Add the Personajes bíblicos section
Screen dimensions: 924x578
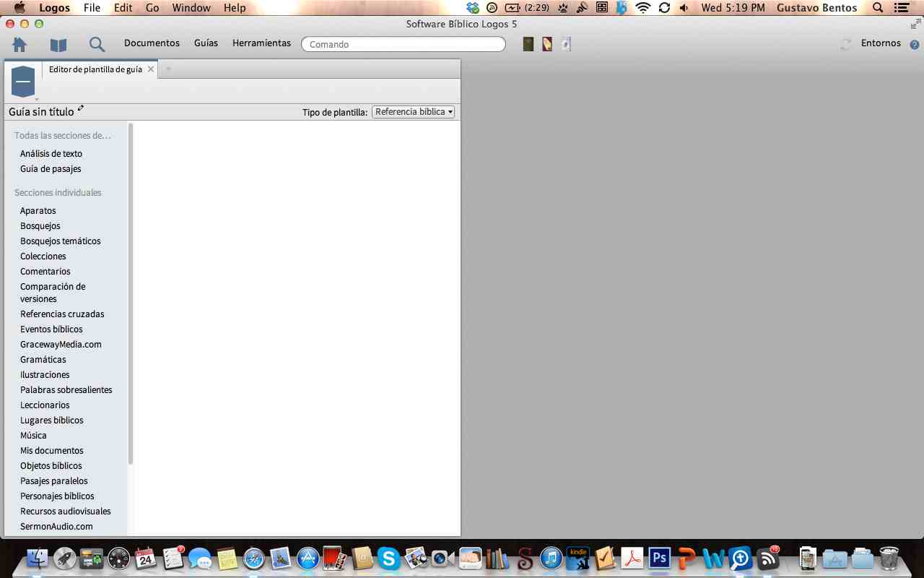57,496
